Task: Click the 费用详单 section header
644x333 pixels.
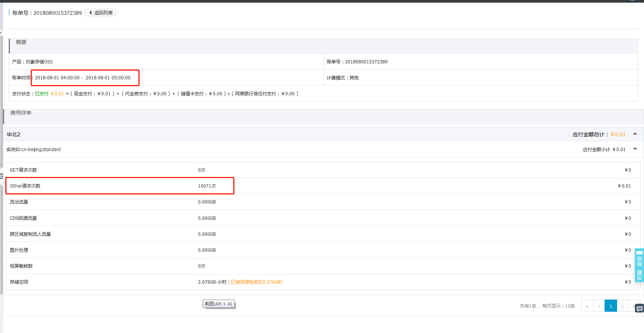Action: [x=21, y=113]
